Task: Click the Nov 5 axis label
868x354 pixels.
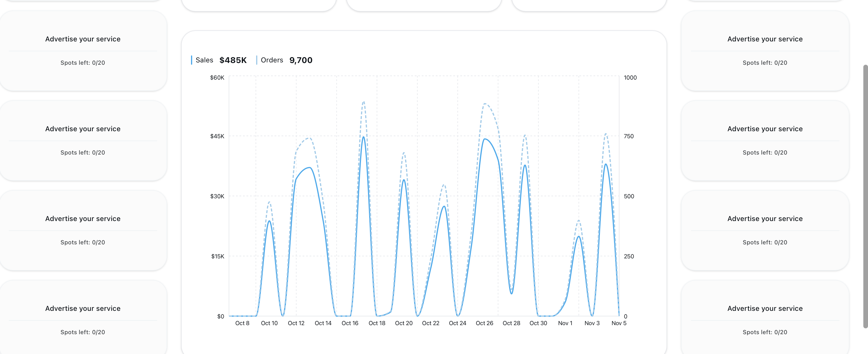Action: click(x=619, y=323)
